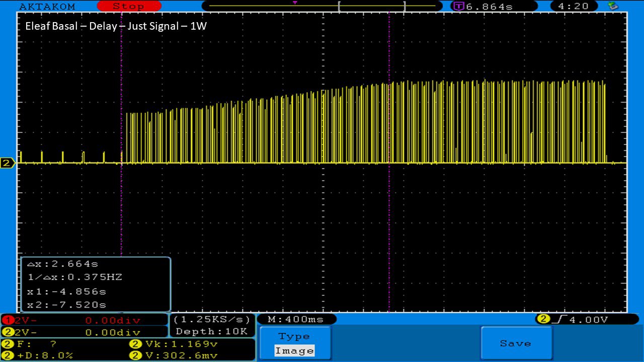Click the purple trigger position triangle at top
The height and width of the screenshot is (362, 644).
click(x=295, y=3)
